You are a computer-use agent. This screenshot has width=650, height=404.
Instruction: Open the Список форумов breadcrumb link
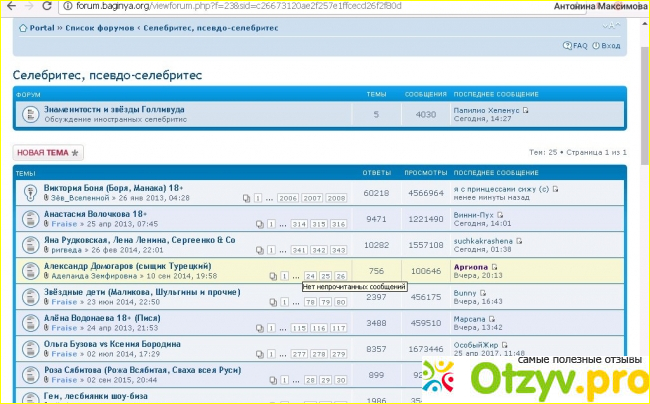[96, 27]
